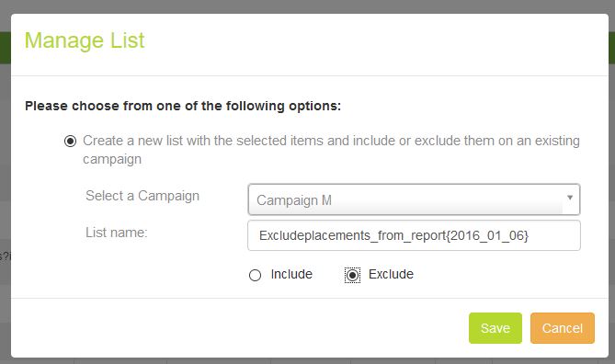The width and height of the screenshot is (615, 364).
Task: Choose the Include radio button
Action: tap(255, 275)
